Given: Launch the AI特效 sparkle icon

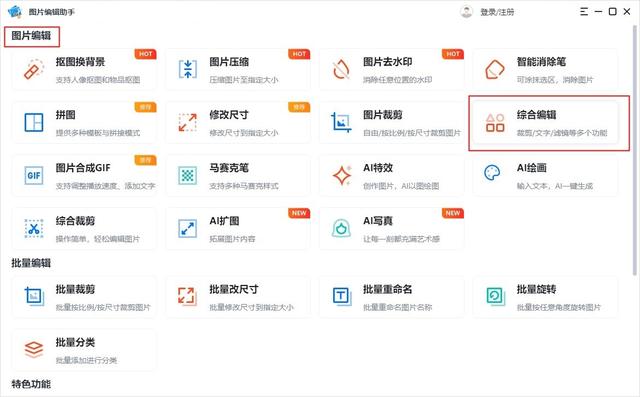Looking at the screenshot, I should [x=342, y=175].
